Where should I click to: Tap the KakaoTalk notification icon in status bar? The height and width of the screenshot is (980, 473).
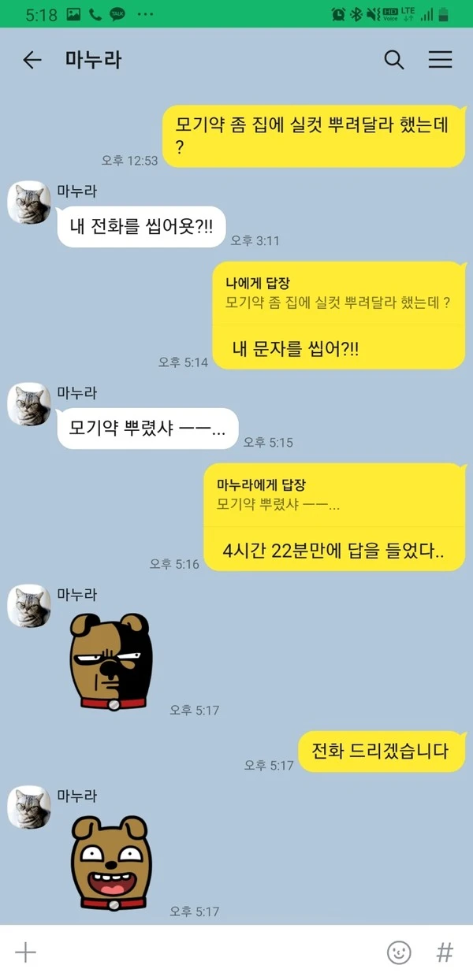point(117,13)
